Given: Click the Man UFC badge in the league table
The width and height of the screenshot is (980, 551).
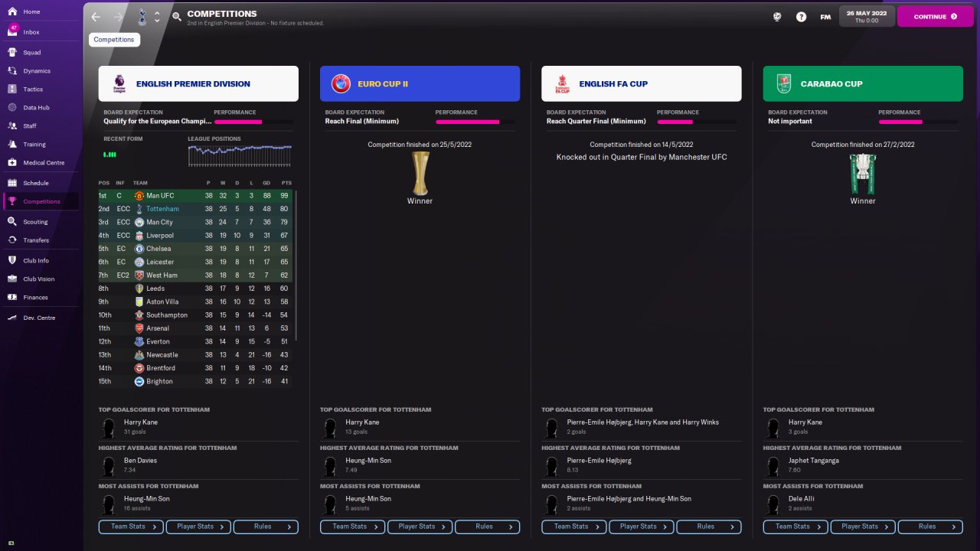Looking at the screenshot, I should pyautogui.click(x=139, y=196).
